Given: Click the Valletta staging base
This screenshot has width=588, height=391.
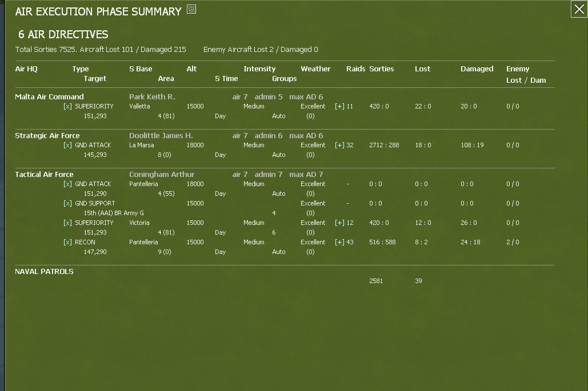Looking at the screenshot, I should coord(139,106).
